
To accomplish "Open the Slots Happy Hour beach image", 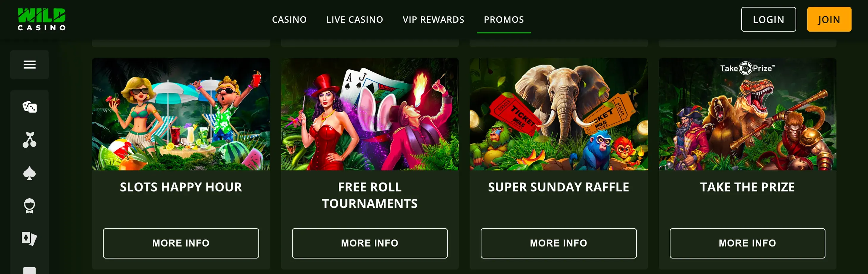I will point(181,114).
